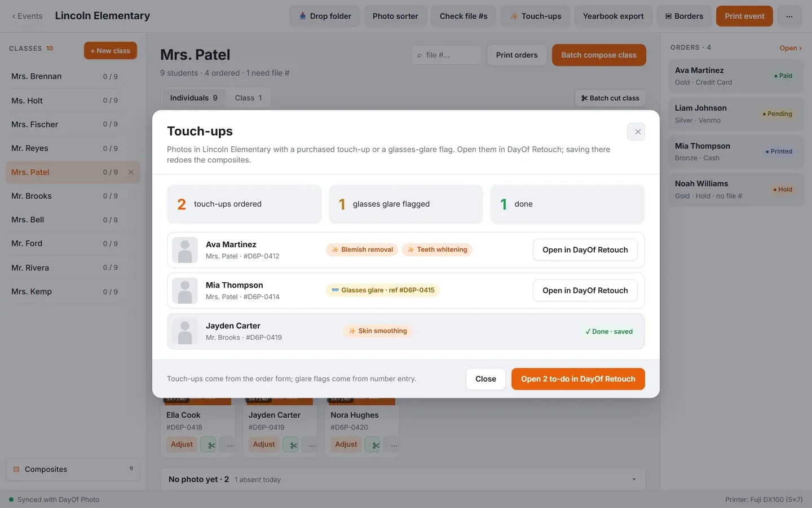812x508 pixels.
Task: Open Mia Thompson's photo in DayOf Retouch
Action: coord(585,291)
